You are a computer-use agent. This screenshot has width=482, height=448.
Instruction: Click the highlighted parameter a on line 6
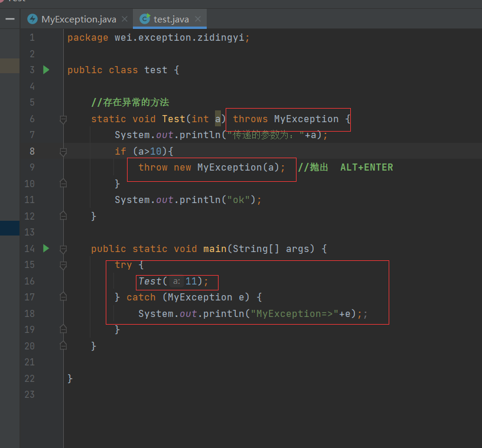tap(217, 119)
